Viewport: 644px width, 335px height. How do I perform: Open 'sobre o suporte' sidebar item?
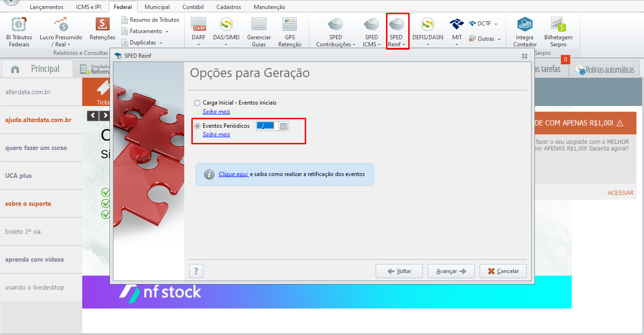(28, 203)
